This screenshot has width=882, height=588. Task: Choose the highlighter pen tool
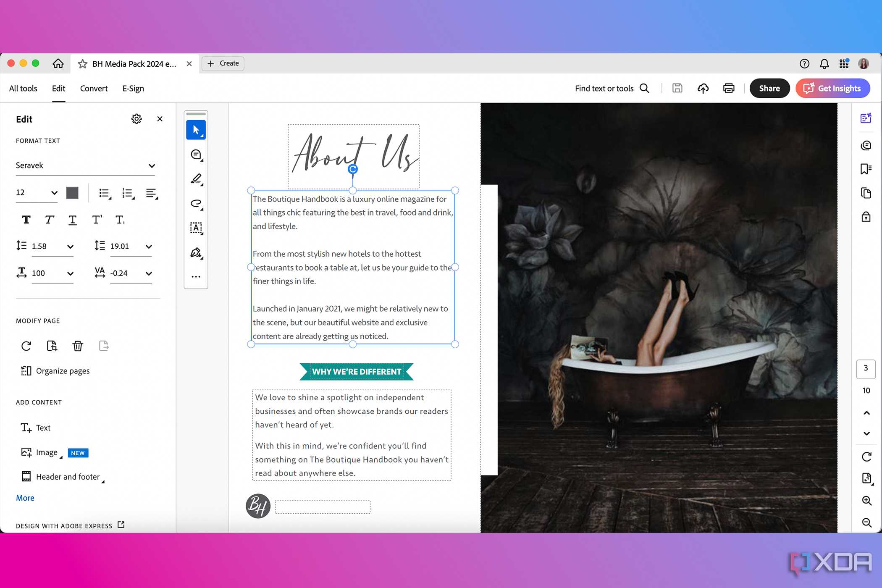pos(196,179)
